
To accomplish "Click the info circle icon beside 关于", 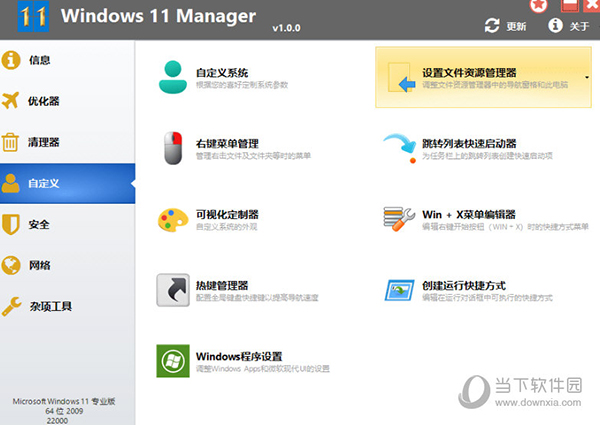I will [x=555, y=26].
